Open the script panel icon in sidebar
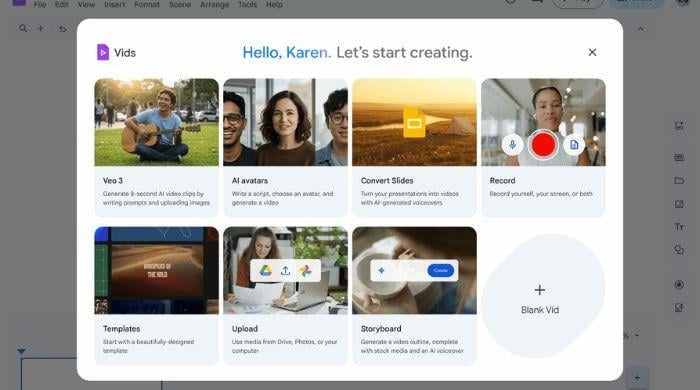Screen dimensions: 700x390 click(x=679, y=157)
